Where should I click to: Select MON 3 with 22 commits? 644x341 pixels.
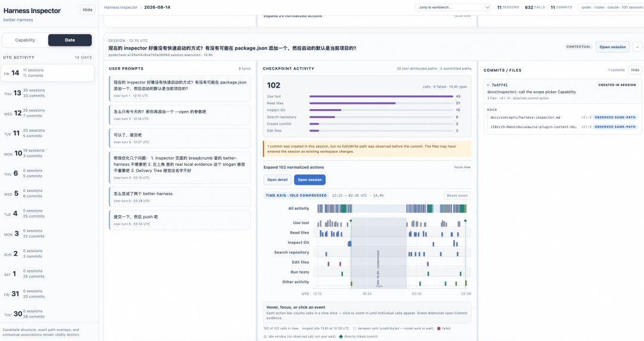(x=48, y=233)
